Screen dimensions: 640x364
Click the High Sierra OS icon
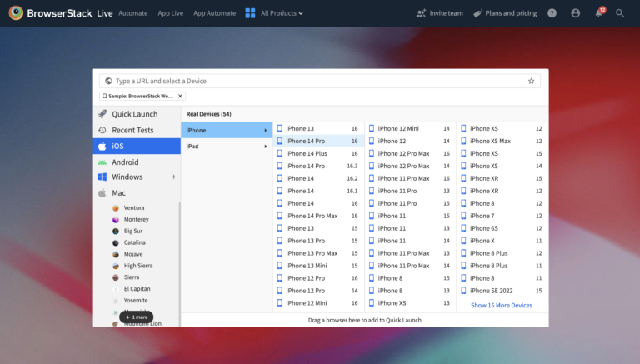[x=116, y=266]
